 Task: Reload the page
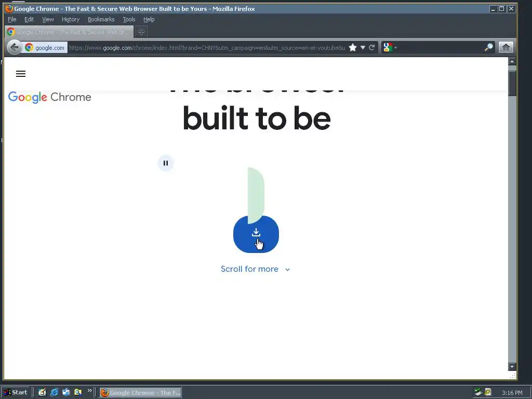pos(372,47)
